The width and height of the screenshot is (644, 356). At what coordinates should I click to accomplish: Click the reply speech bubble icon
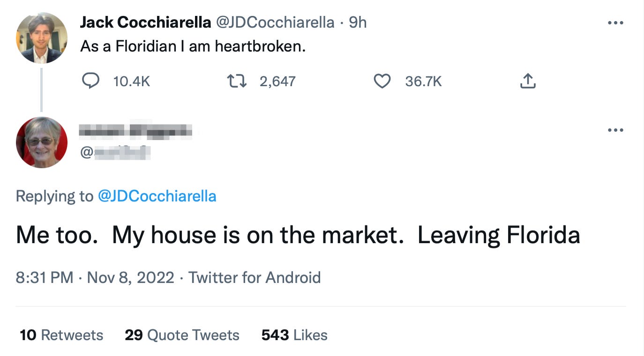pos(90,82)
